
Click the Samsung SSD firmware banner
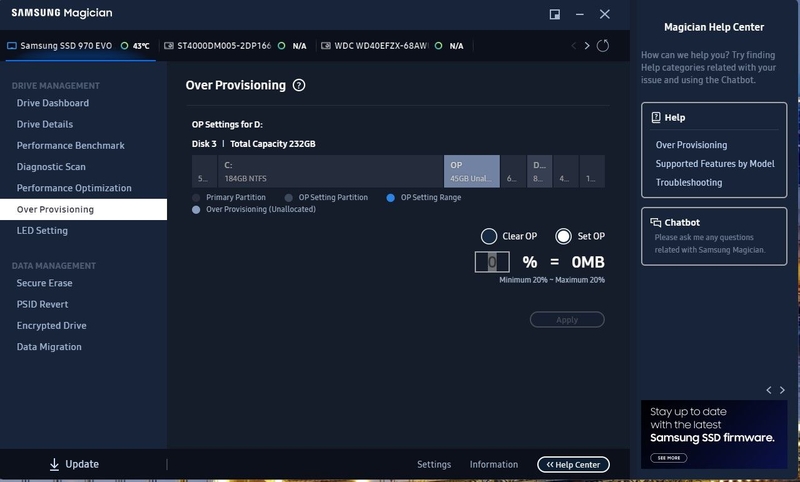tap(714, 435)
